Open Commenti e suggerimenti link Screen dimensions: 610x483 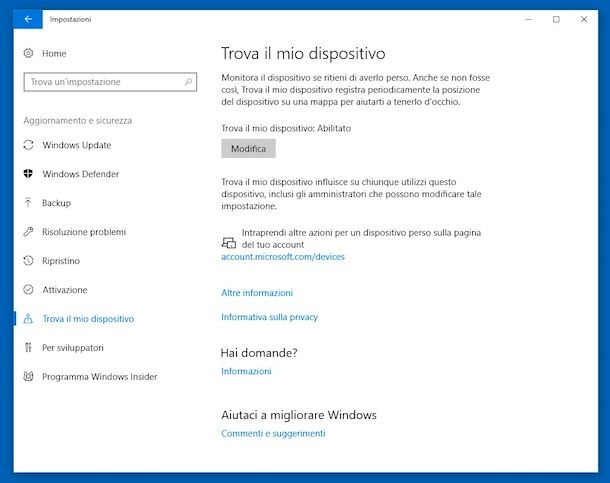[273, 433]
